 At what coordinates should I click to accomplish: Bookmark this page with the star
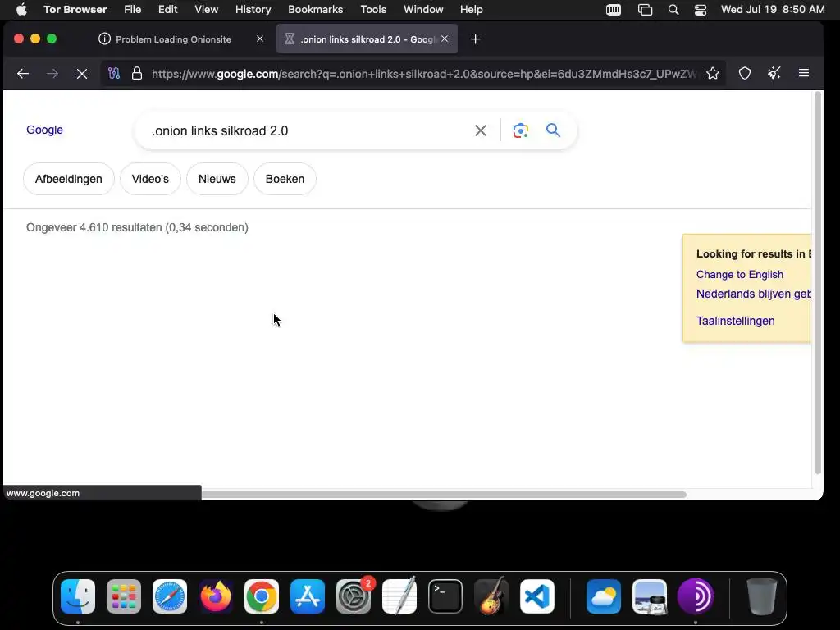[713, 73]
